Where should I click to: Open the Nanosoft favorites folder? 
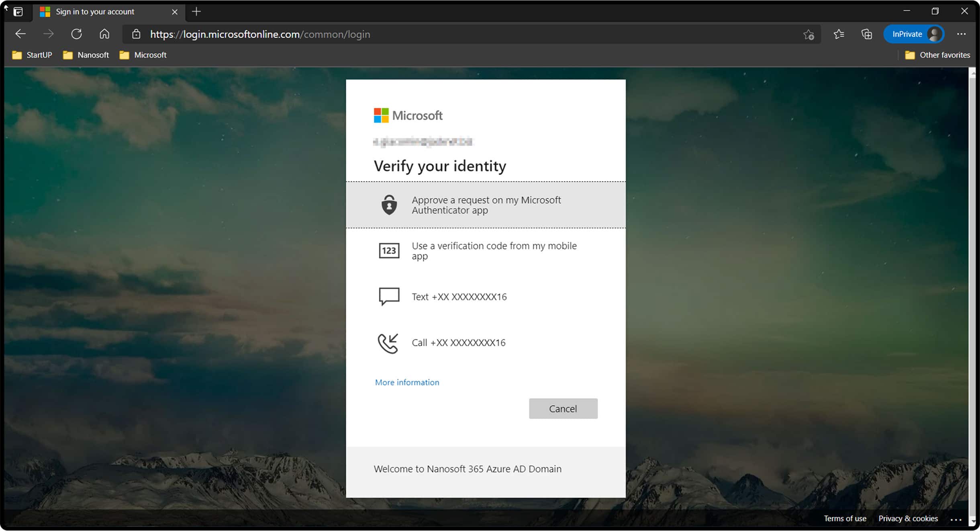86,55
